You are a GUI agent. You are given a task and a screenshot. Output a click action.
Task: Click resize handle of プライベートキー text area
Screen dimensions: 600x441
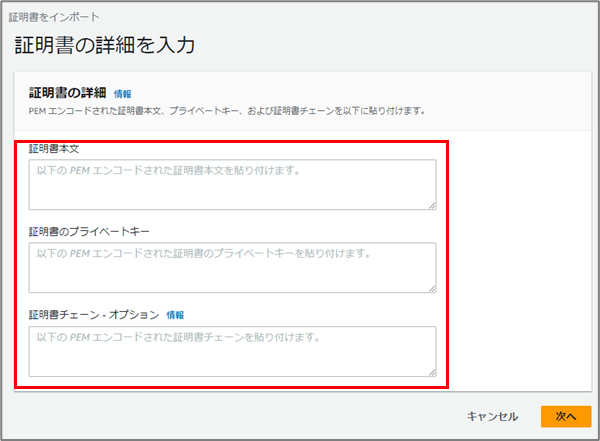[x=431, y=288]
